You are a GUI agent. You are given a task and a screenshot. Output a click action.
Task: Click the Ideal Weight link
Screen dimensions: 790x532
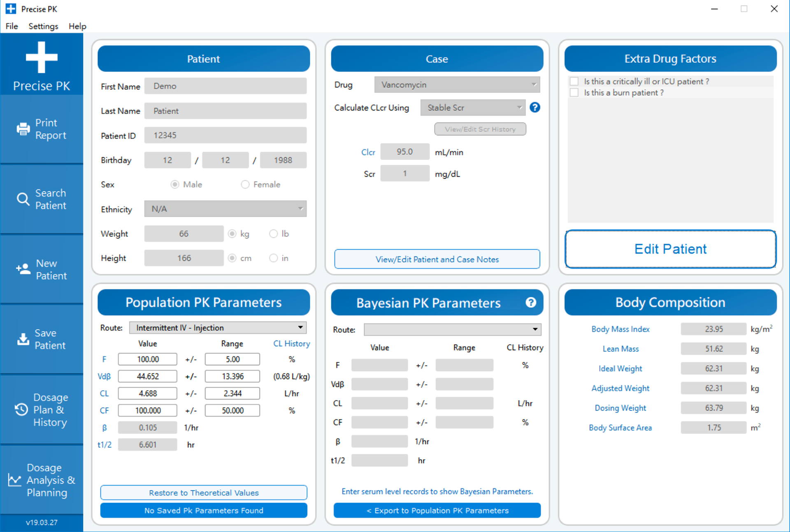[x=620, y=368]
